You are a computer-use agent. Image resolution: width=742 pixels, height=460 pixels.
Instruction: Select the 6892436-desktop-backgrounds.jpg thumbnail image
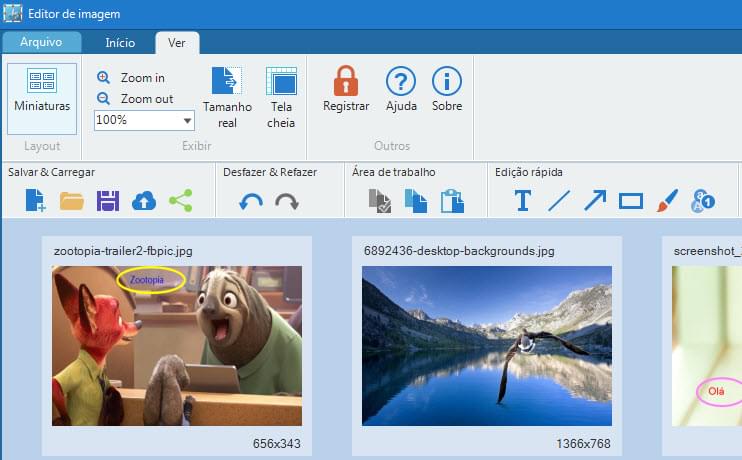click(x=487, y=346)
